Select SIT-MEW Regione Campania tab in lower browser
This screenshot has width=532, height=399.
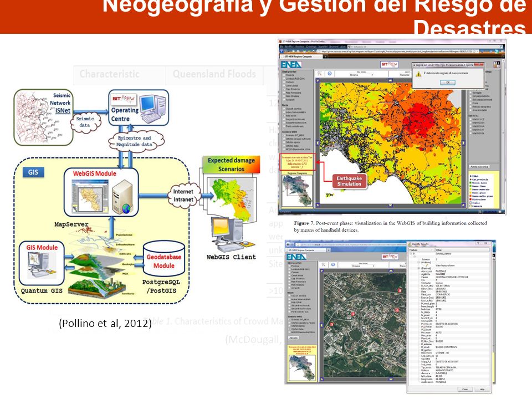[305, 250]
